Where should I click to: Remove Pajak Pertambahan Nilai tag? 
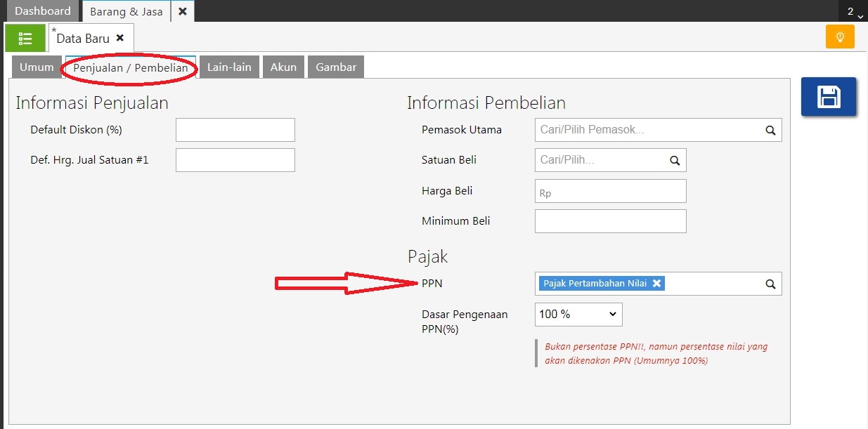656,283
